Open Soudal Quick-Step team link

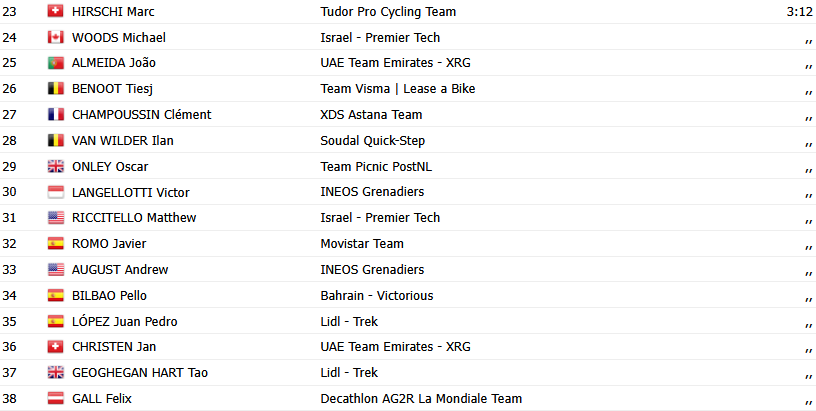point(373,141)
